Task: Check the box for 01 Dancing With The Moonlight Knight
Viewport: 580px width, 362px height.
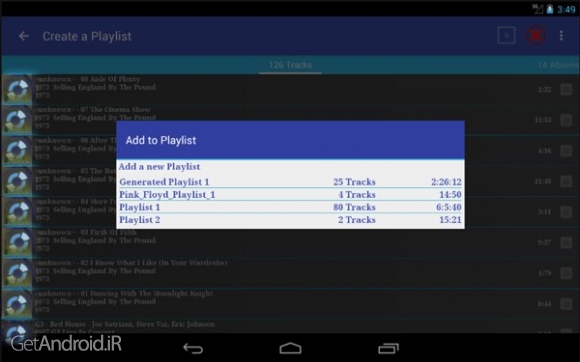Action: pos(566,304)
